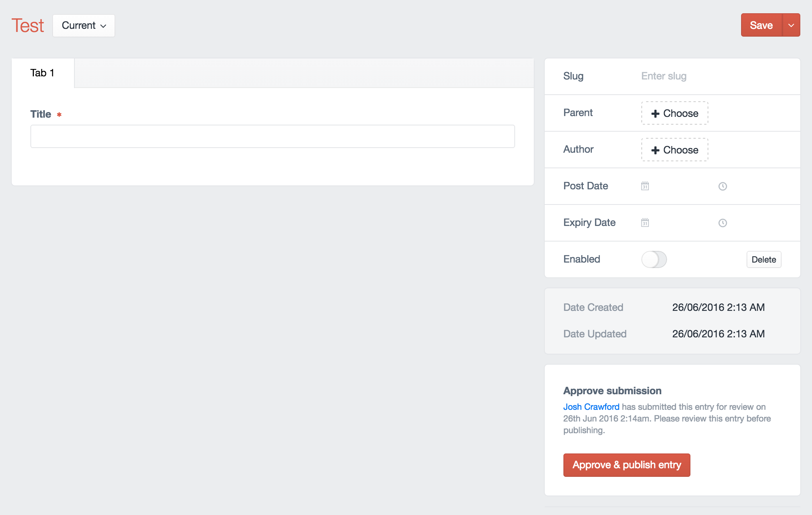Screen dimensions: 812x515
Task: Click plus icon in Author Choose button
Action: coord(655,150)
